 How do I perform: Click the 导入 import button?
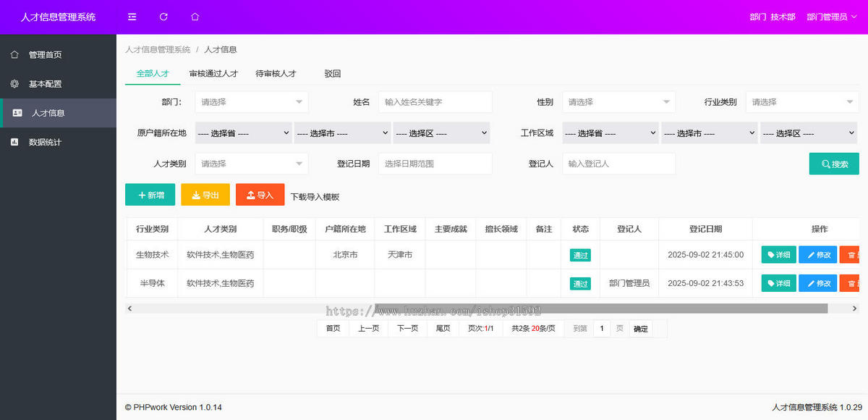pos(260,195)
